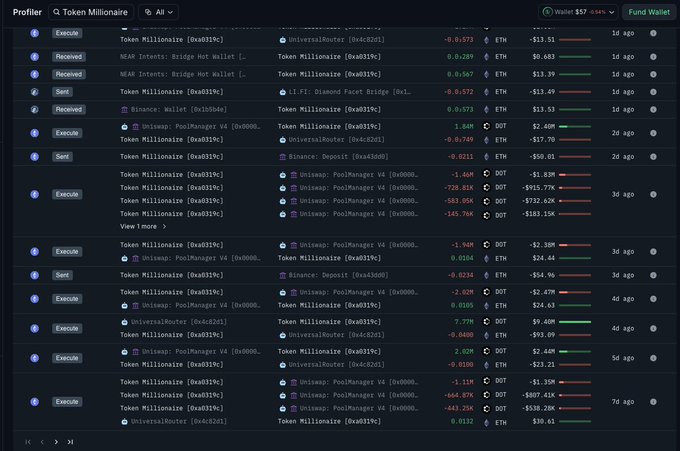Click the $2.44M value bar
This screenshot has width=680, height=451.
[575, 352]
